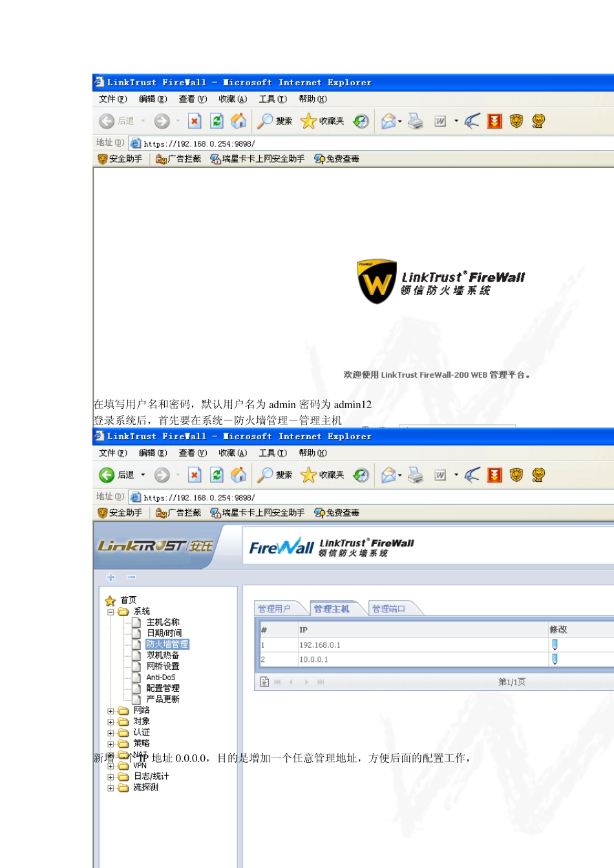Click Stop icon in lower browser toolbar
614x868 pixels.
point(195,475)
